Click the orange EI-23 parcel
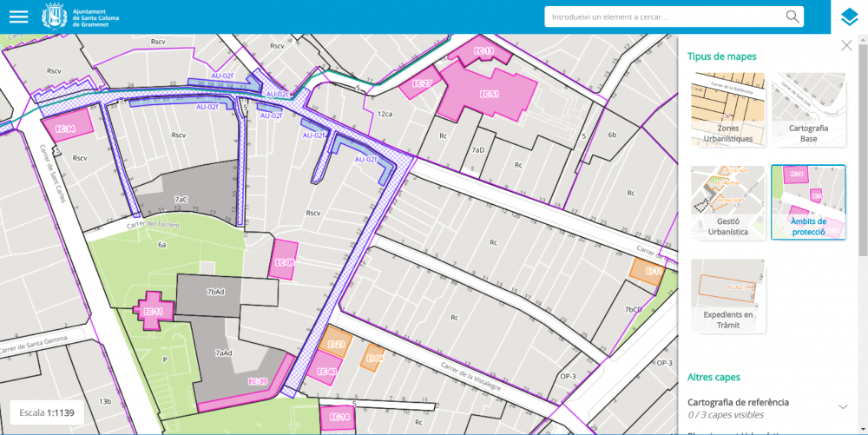Screen dimensions: 868x435 click(x=337, y=343)
